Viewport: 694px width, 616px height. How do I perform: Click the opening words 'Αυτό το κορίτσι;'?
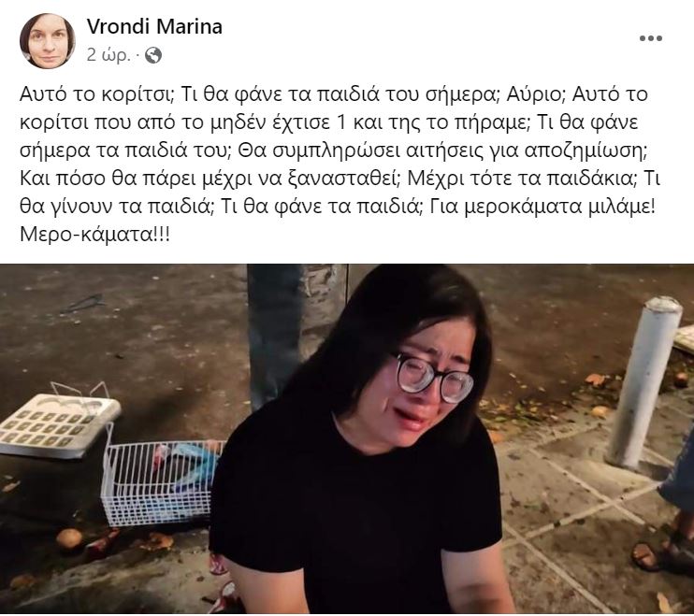click(x=98, y=94)
